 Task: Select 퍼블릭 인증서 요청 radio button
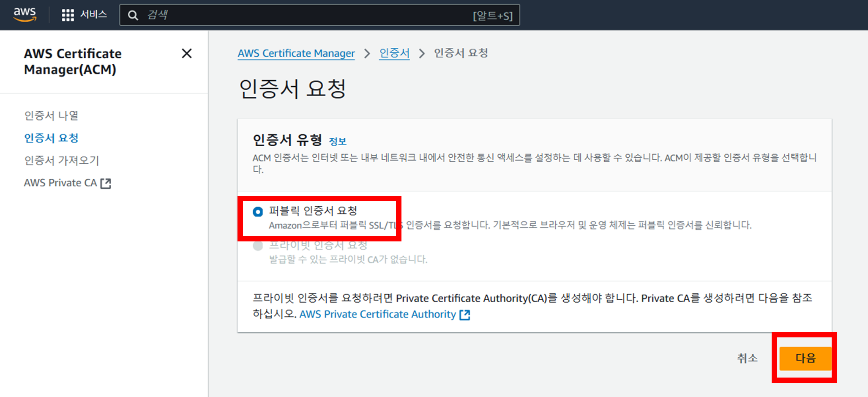(258, 212)
